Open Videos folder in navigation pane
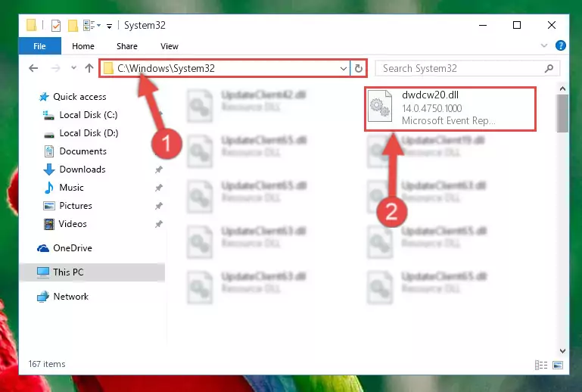Image resolution: width=582 pixels, height=392 pixels. (x=73, y=224)
